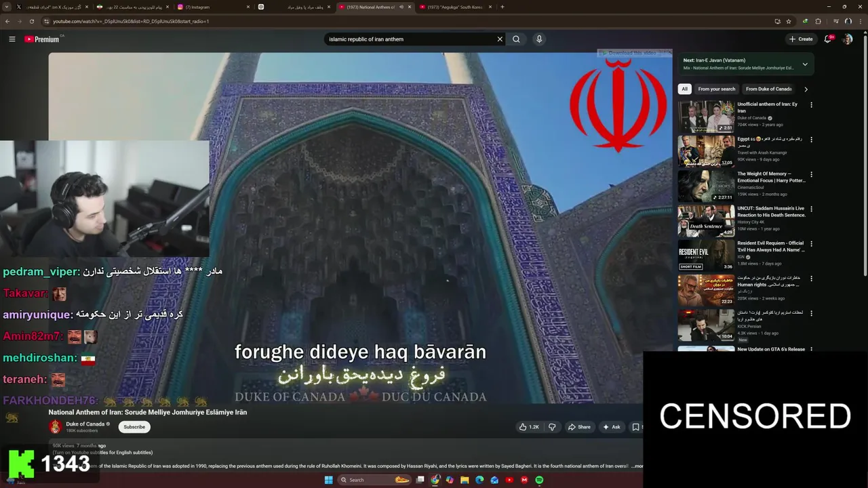Mute the National Anthem tab audio
The width and height of the screenshot is (868, 488).
click(401, 7)
